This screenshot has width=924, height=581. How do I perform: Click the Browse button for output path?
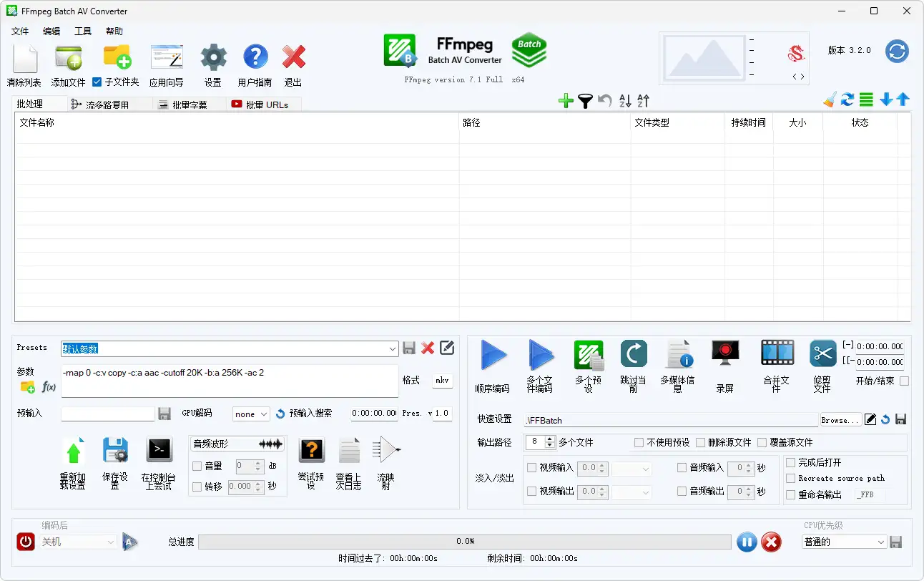click(838, 420)
